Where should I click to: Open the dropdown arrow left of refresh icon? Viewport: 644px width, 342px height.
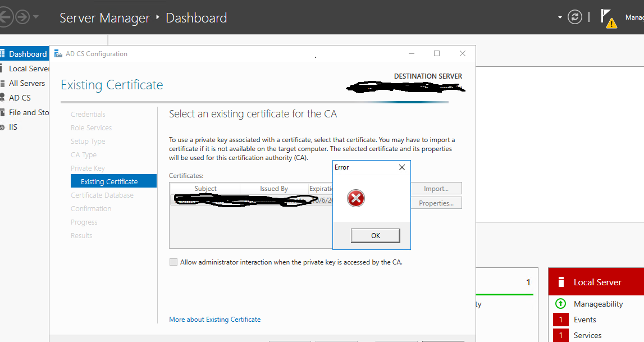point(560,17)
